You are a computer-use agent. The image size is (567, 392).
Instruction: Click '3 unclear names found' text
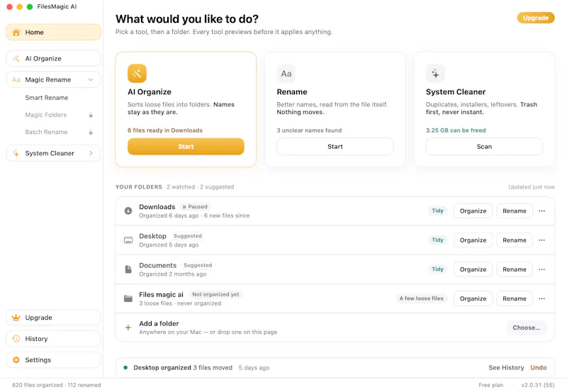pyautogui.click(x=309, y=130)
